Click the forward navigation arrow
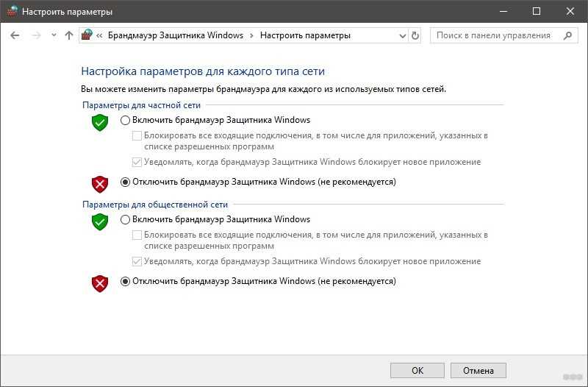 pyautogui.click(x=36, y=35)
